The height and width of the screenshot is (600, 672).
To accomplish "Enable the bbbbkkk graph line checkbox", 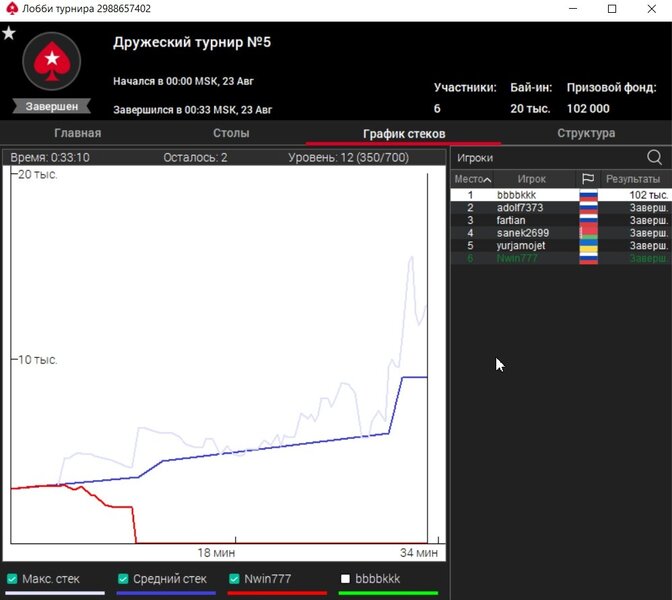I will [345, 579].
